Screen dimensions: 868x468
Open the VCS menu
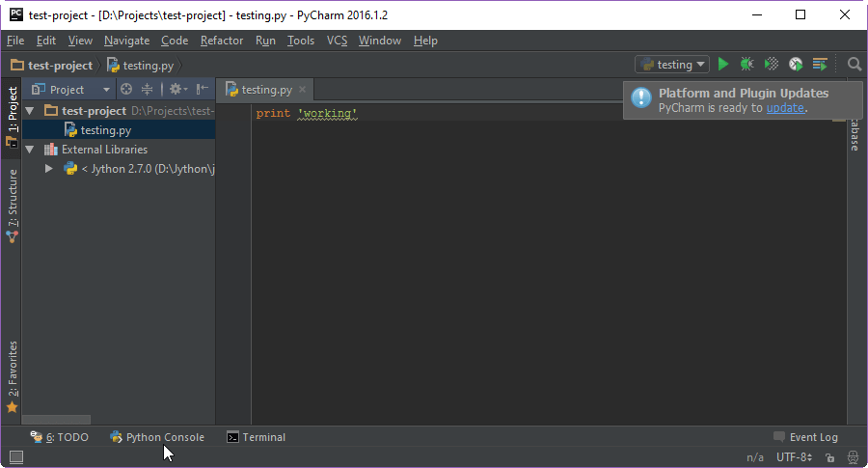(337, 41)
